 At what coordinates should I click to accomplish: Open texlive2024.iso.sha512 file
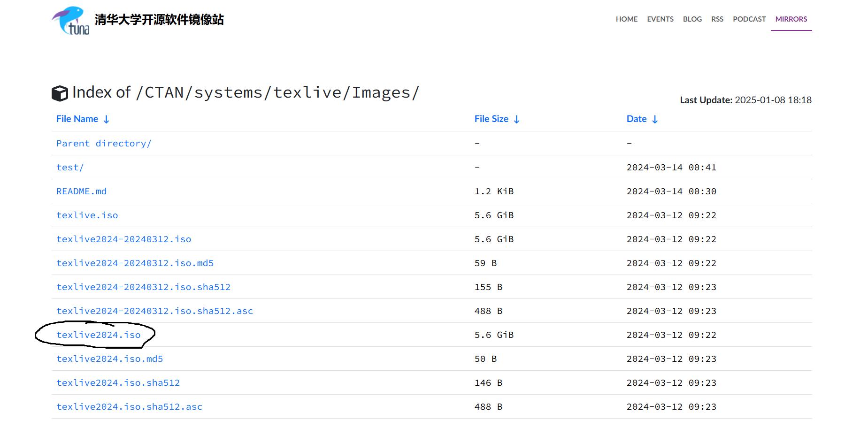coord(118,383)
